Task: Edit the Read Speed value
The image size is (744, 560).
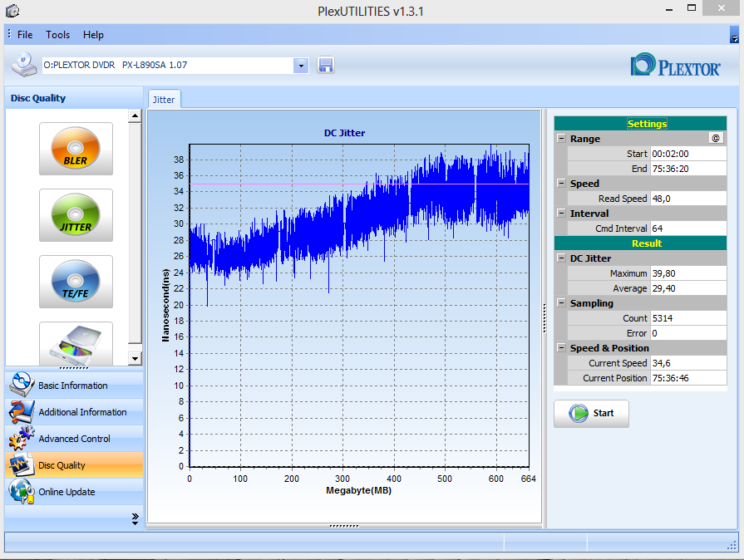Action: pos(688,199)
